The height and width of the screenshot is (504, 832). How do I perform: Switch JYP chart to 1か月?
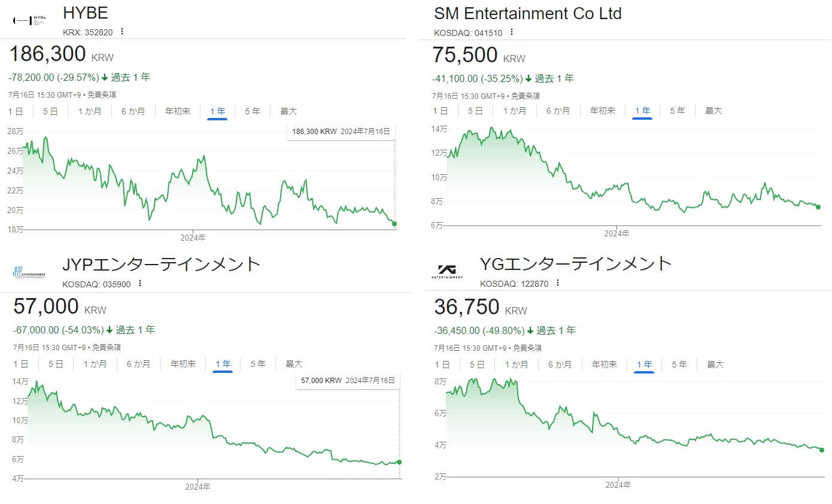coord(95,364)
